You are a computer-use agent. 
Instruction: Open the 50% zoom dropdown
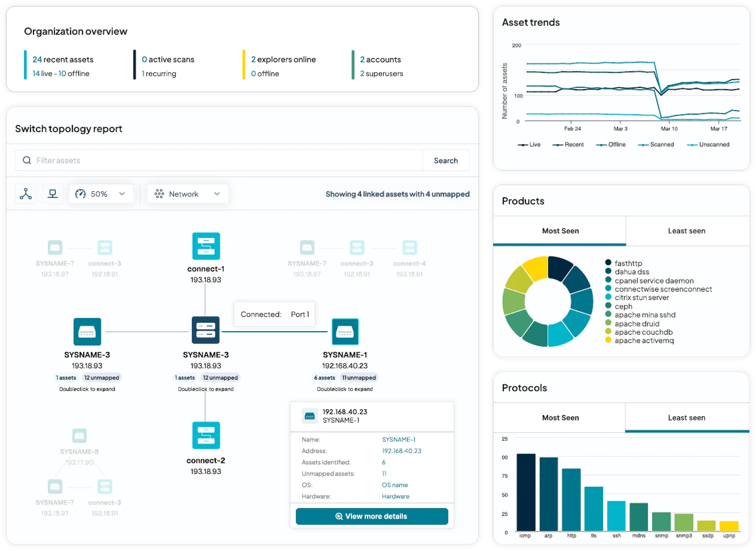[x=101, y=194]
